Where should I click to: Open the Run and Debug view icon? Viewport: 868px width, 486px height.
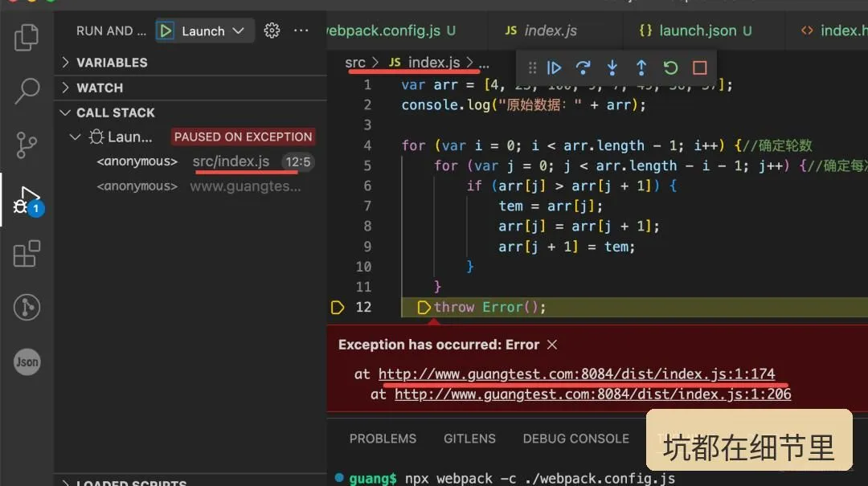pos(27,200)
